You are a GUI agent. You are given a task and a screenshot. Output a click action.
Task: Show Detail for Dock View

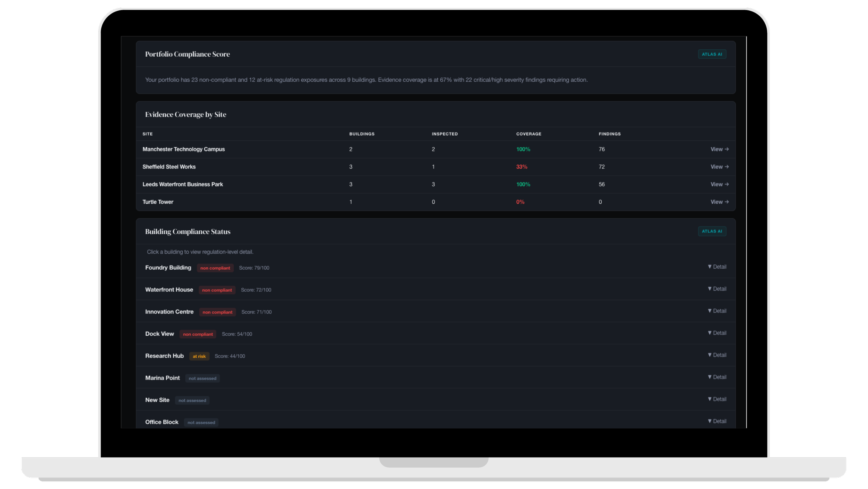click(x=717, y=333)
